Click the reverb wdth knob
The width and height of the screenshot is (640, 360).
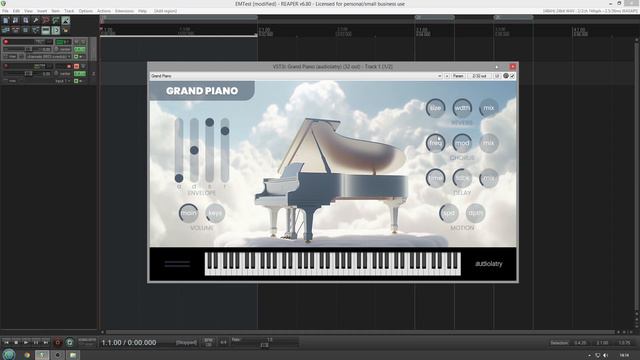[462, 108]
